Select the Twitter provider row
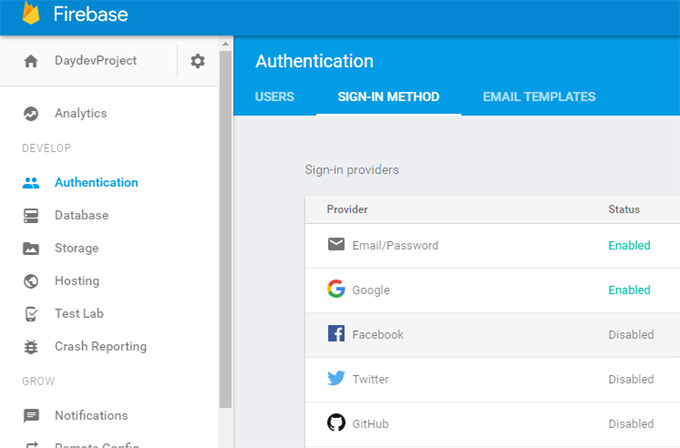This screenshot has width=680, height=448. pos(492,380)
